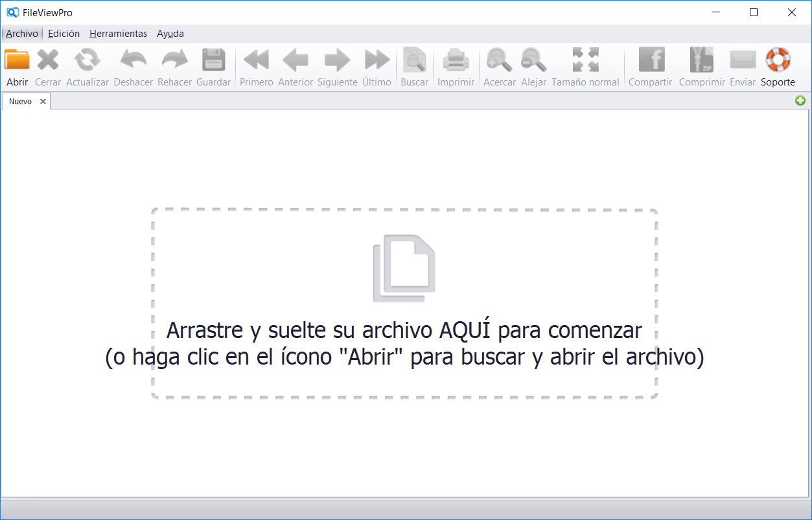
Task: Click the dashed file drop zone document icon
Action: pyautogui.click(x=404, y=268)
